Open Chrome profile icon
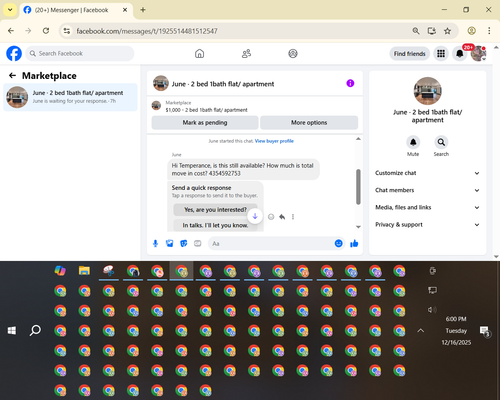 click(x=471, y=31)
